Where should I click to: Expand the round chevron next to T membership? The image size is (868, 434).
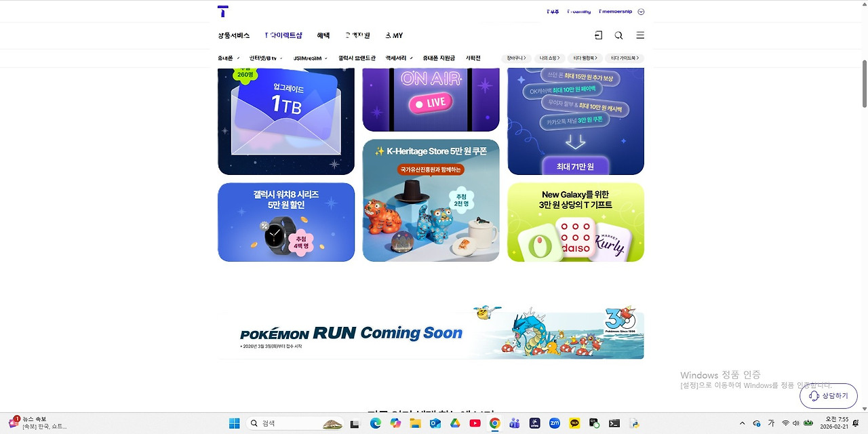tap(641, 12)
